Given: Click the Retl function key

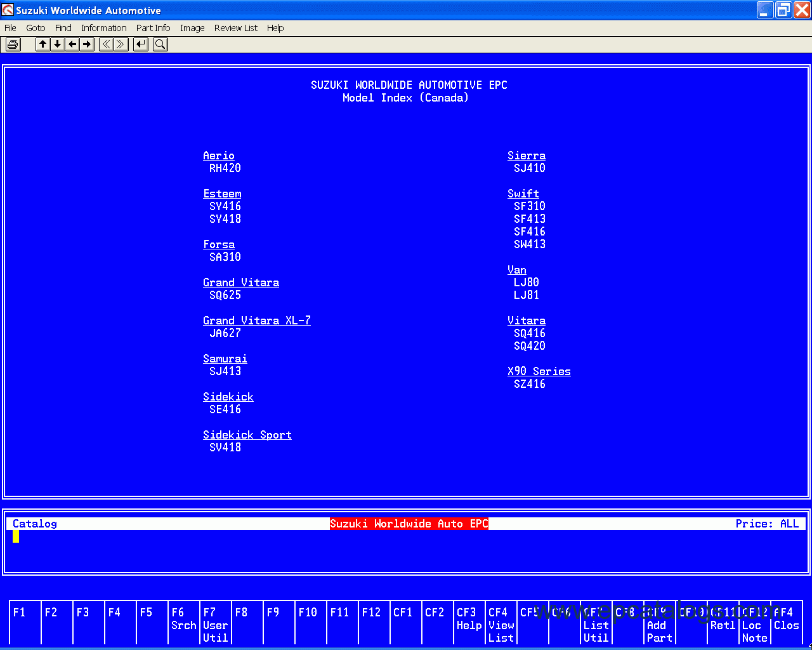Looking at the screenshot, I should click(723, 623).
